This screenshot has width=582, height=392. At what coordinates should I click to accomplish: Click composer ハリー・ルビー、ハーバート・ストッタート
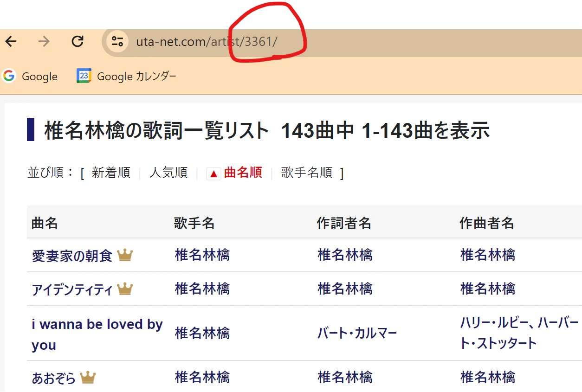520,333
